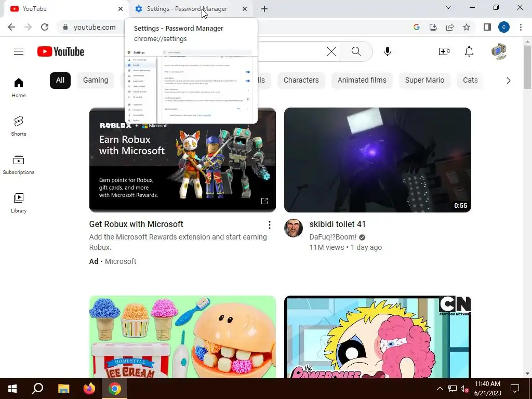
Task: View site information lock icon
Action: (x=66, y=27)
